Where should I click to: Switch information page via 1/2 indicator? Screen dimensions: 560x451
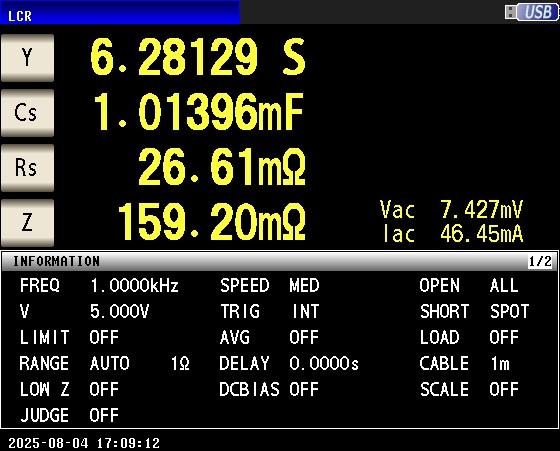pos(540,261)
